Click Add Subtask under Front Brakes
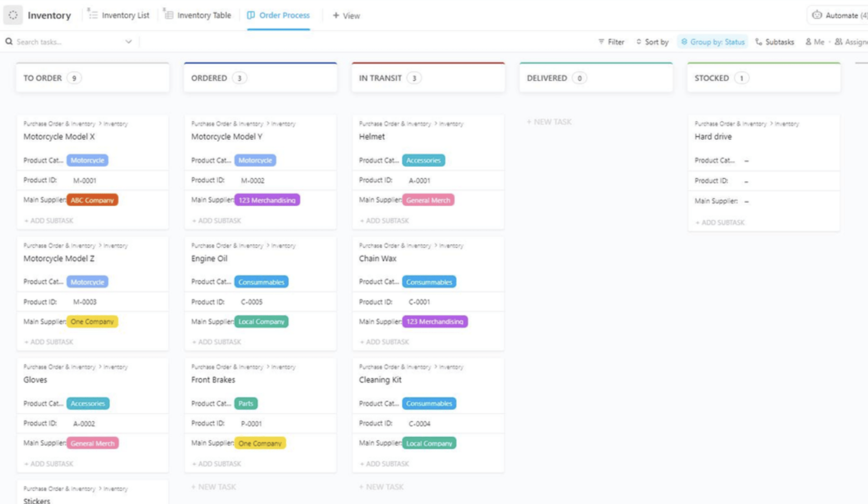 click(x=217, y=463)
